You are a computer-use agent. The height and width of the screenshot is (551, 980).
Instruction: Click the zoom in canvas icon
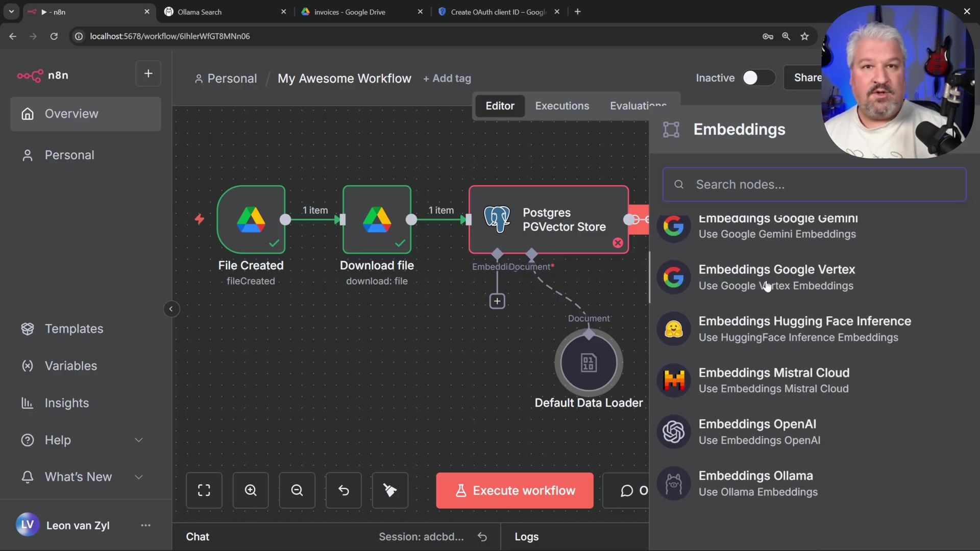[x=251, y=490]
